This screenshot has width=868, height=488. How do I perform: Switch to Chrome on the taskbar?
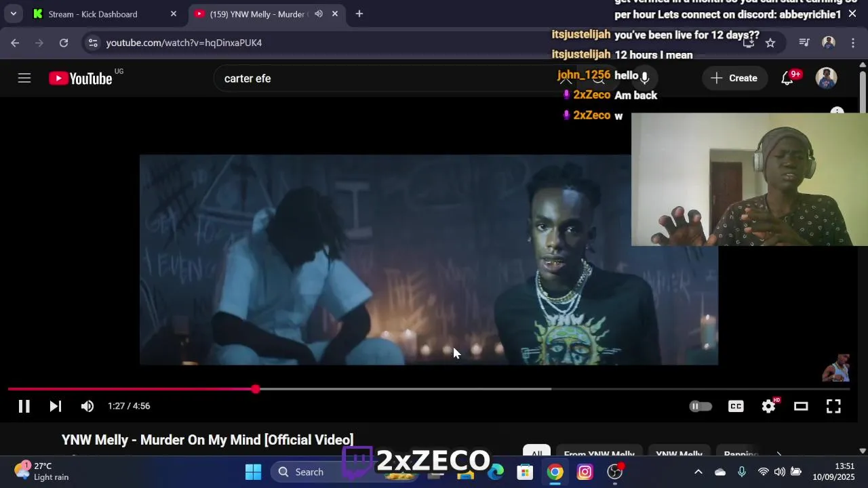(x=555, y=472)
